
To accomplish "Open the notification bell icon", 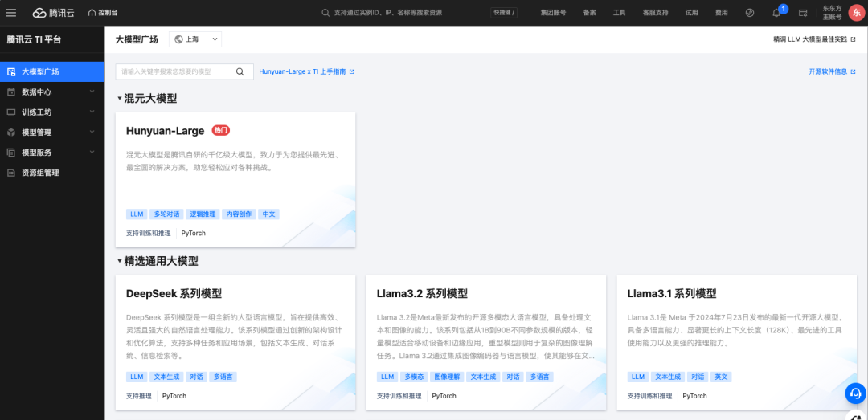I will click(x=776, y=13).
